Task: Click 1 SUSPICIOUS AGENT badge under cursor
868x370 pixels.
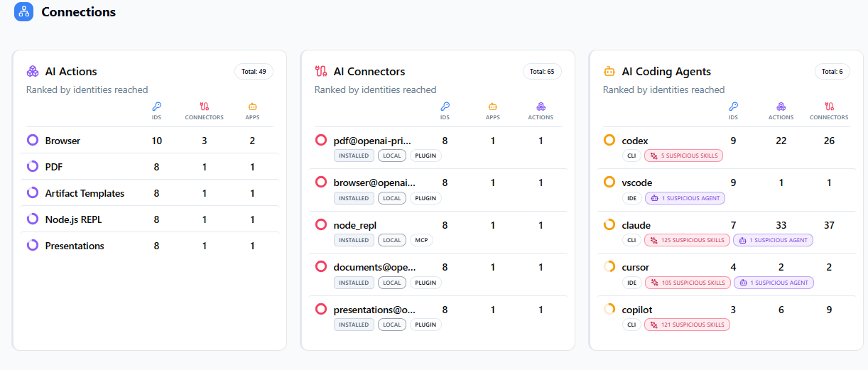Action: pyautogui.click(x=774, y=283)
